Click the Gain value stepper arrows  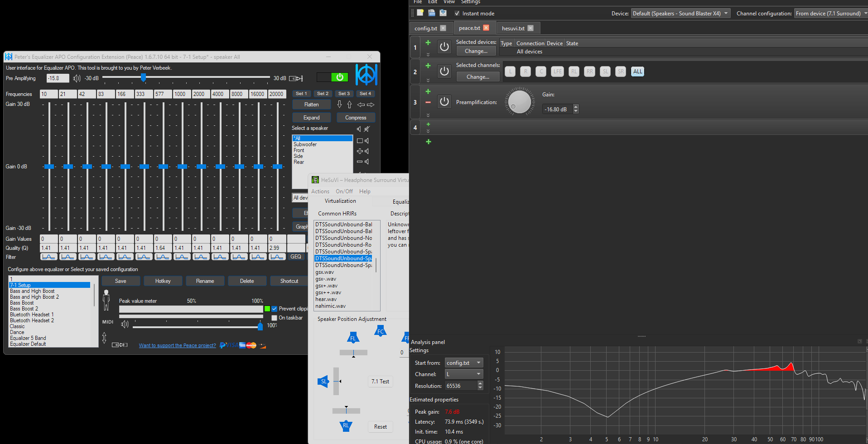(576, 109)
